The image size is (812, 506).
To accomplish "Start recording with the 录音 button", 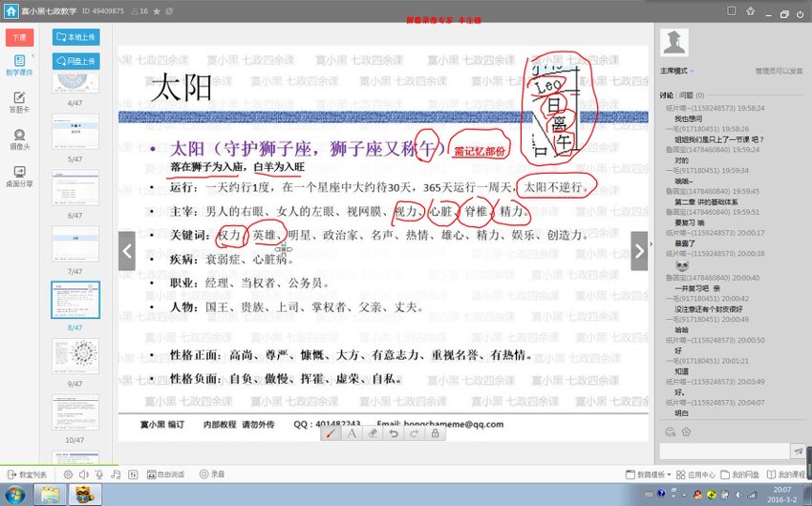I will [212, 474].
